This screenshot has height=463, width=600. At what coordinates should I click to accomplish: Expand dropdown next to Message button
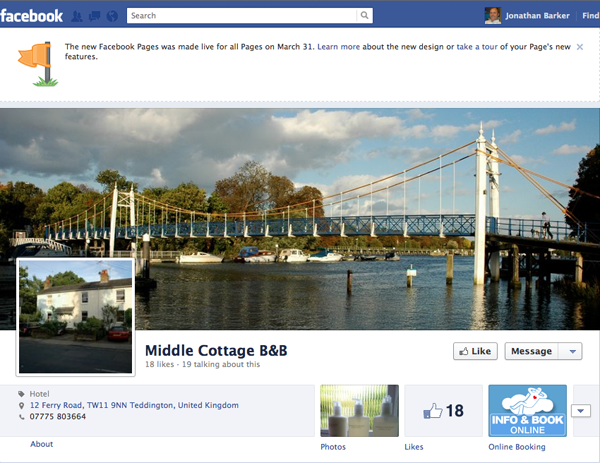[572, 351]
